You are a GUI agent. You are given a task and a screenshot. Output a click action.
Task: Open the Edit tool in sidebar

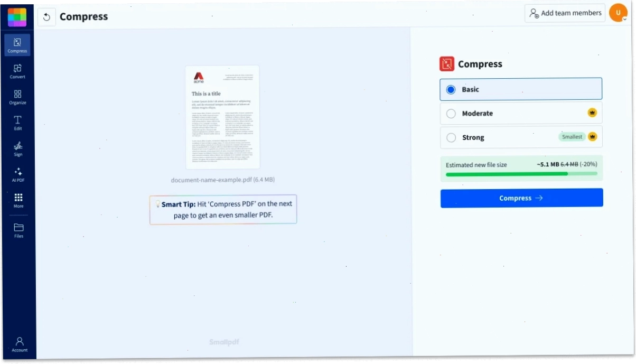(18, 123)
